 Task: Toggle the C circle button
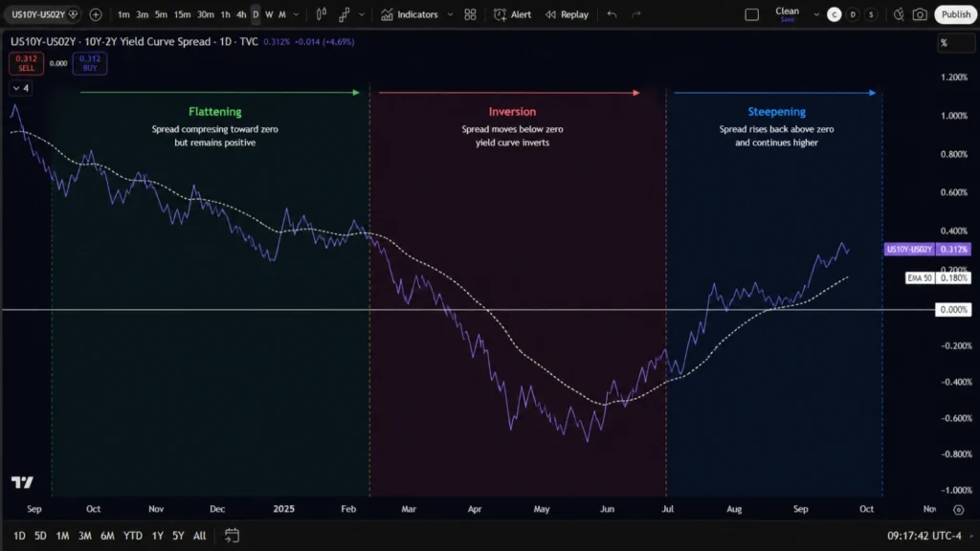pos(834,14)
